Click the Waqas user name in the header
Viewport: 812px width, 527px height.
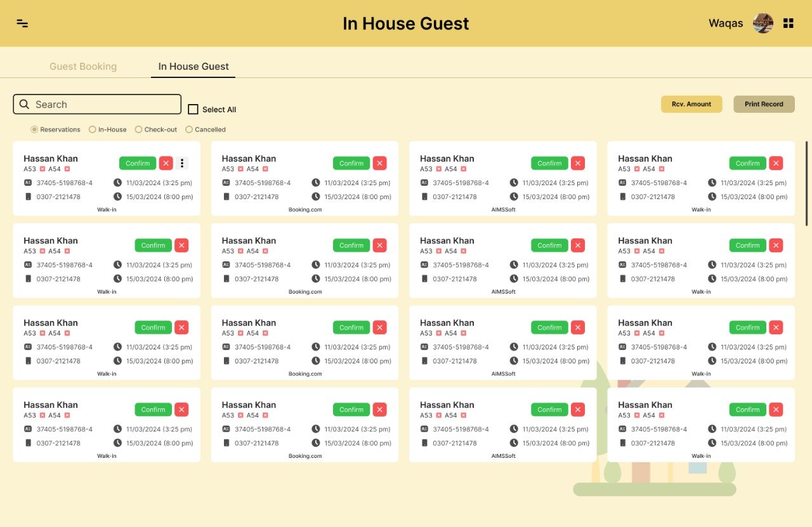726,23
